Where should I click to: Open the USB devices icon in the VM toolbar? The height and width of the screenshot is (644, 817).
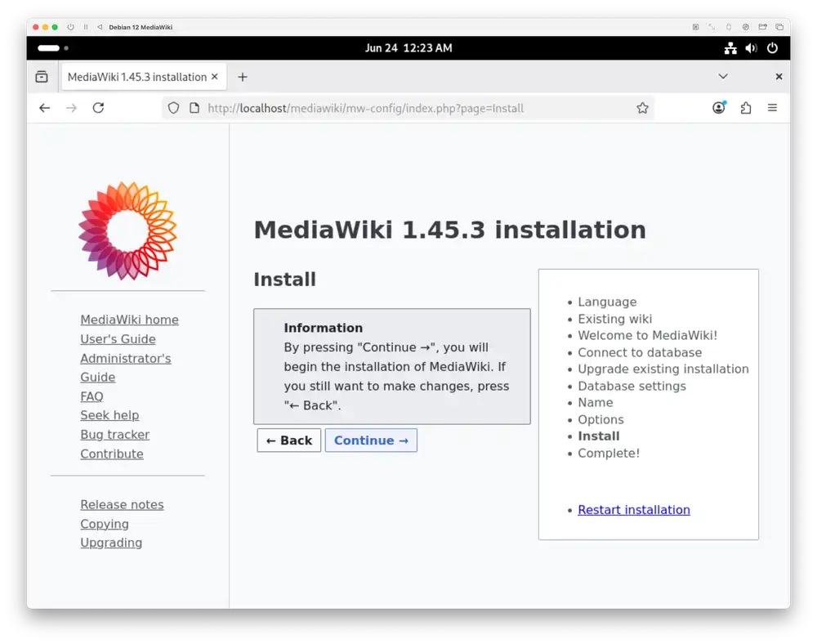click(729, 27)
